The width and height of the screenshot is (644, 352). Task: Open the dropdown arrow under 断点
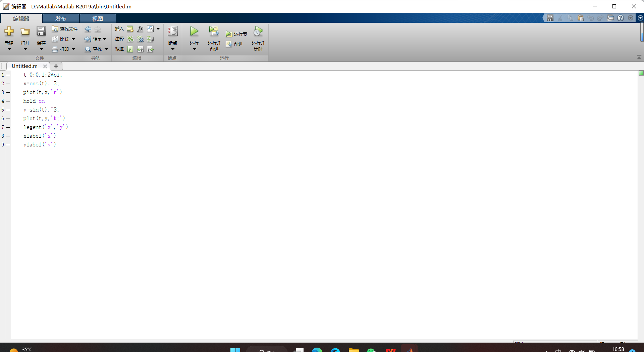coord(173,49)
